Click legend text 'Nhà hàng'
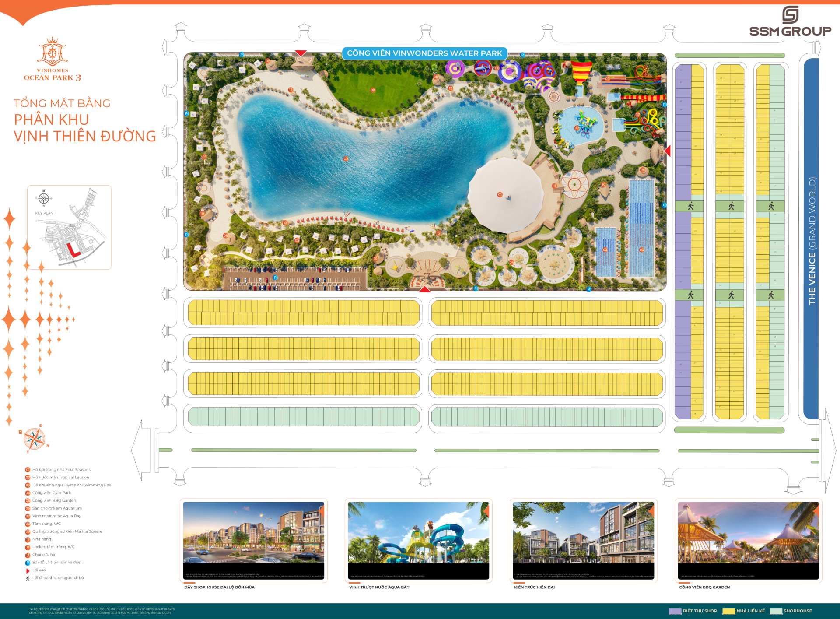This screenshot has width=840, height=619. pos(42,539)
